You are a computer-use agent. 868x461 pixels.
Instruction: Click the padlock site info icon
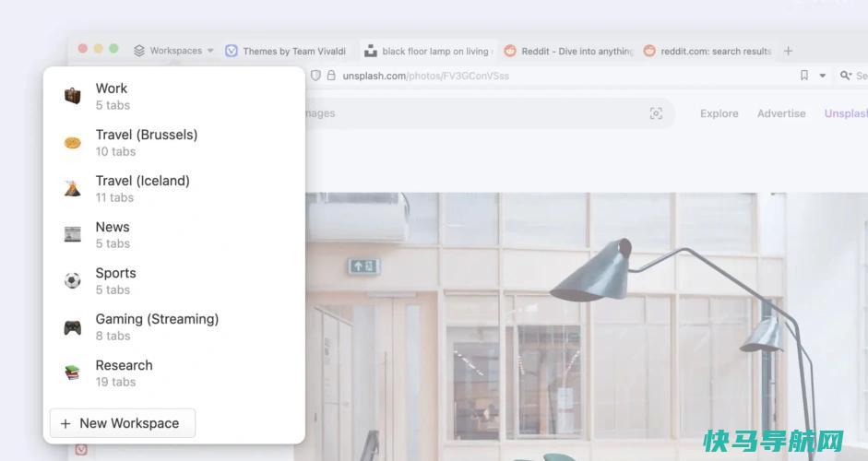coord(331,76)
